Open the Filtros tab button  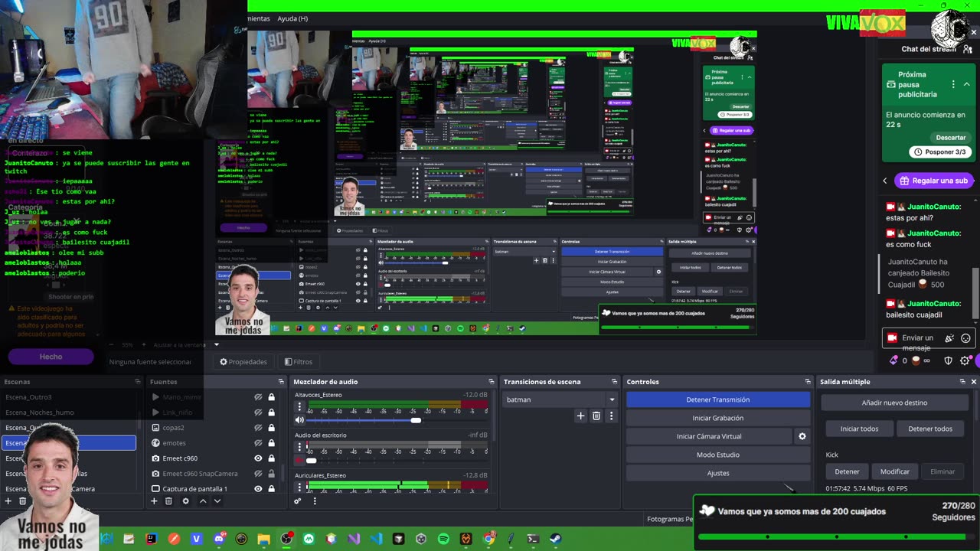[299, 362]
